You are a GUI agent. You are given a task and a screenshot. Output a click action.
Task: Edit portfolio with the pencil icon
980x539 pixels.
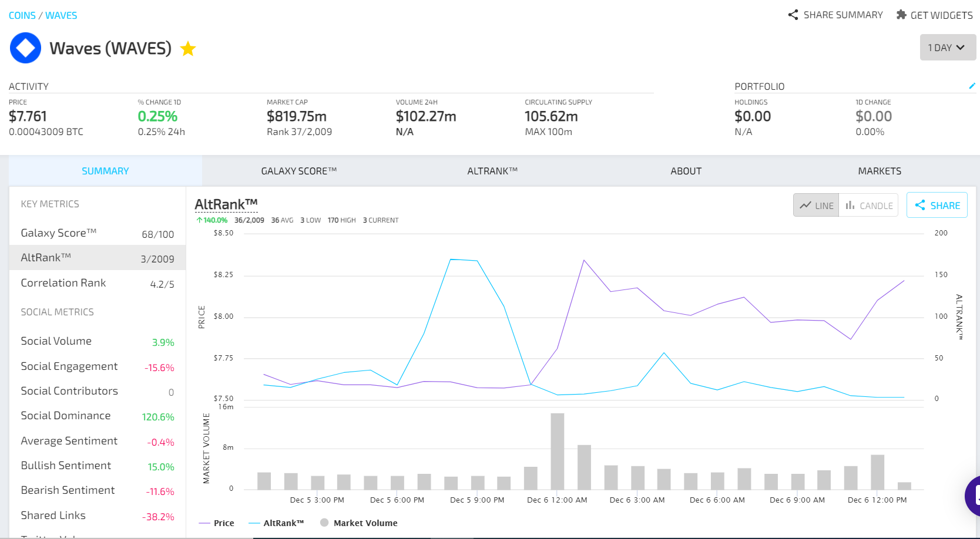[972, 86]
